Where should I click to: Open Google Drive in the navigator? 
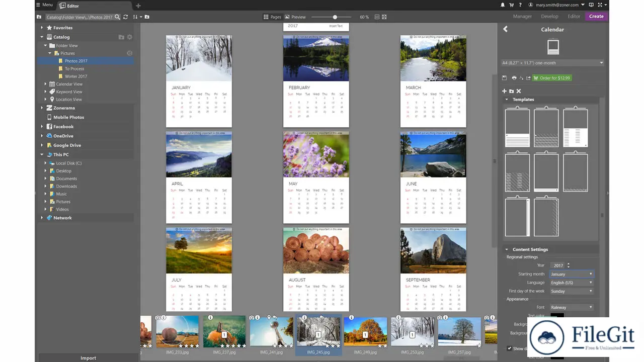coord(67,145)
